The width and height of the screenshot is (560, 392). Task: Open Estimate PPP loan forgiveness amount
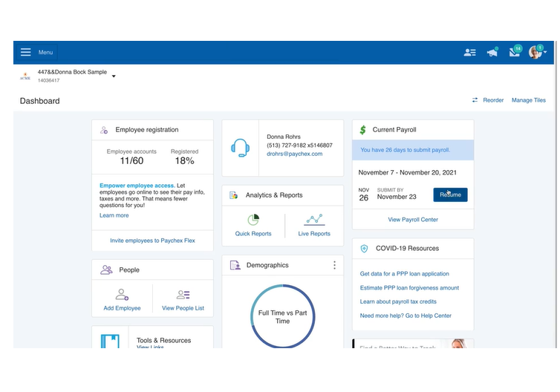[x=409, y=288]
